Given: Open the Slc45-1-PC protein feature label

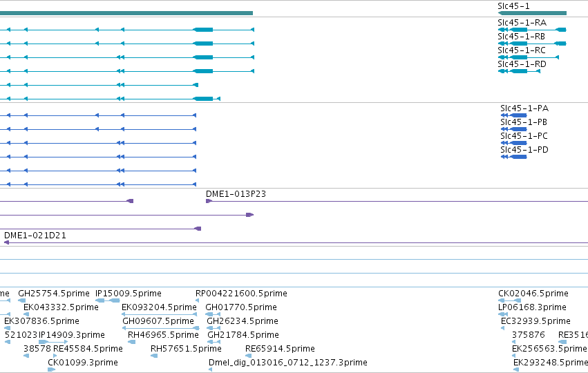Looking at the screenshot, I should click(x=524, y=136).
